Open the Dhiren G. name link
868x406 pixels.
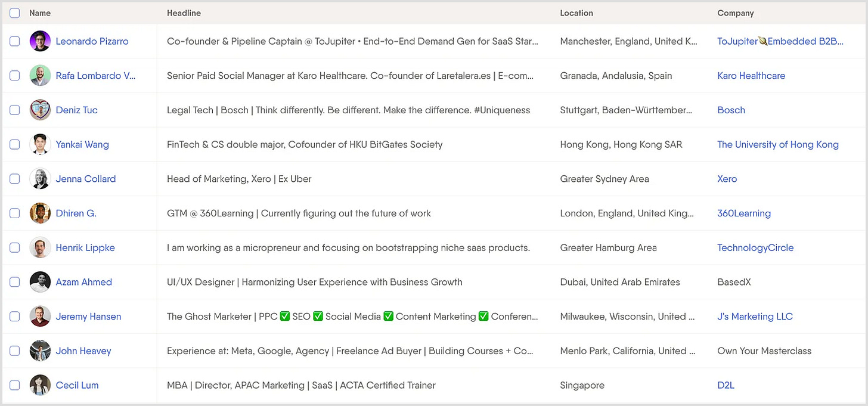tap(76, 213)
